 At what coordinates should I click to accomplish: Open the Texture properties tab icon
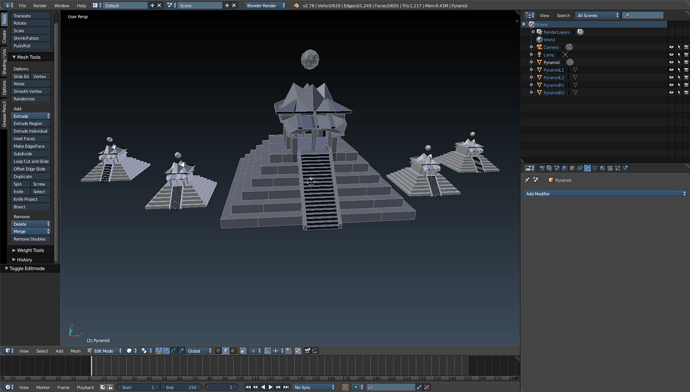tap(610, 168)
